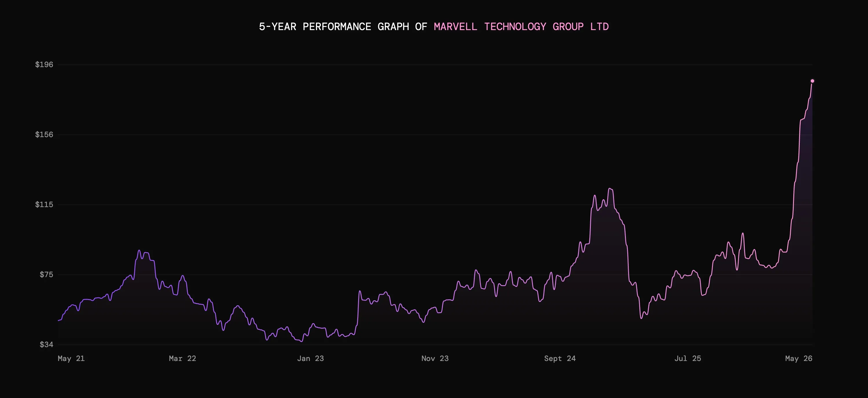This screenshot has width=868, height=398.
Task: Click the $156 y-axis label
Action: pyautogui.click(x=44, y=134)
